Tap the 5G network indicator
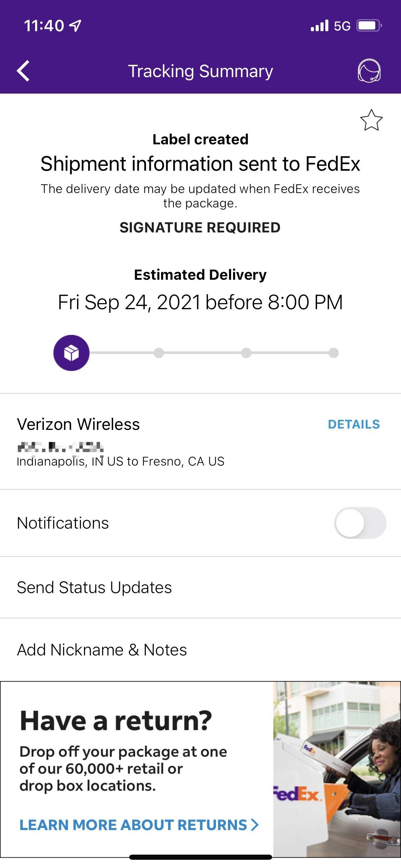 pos(342,26)
